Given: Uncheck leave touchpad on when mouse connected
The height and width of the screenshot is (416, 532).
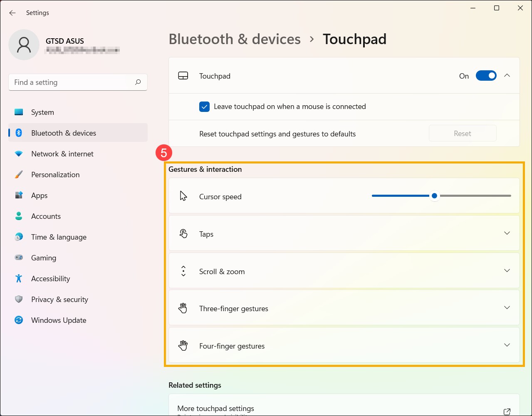Looking at the screenshot, I should [x=204, y=106].
